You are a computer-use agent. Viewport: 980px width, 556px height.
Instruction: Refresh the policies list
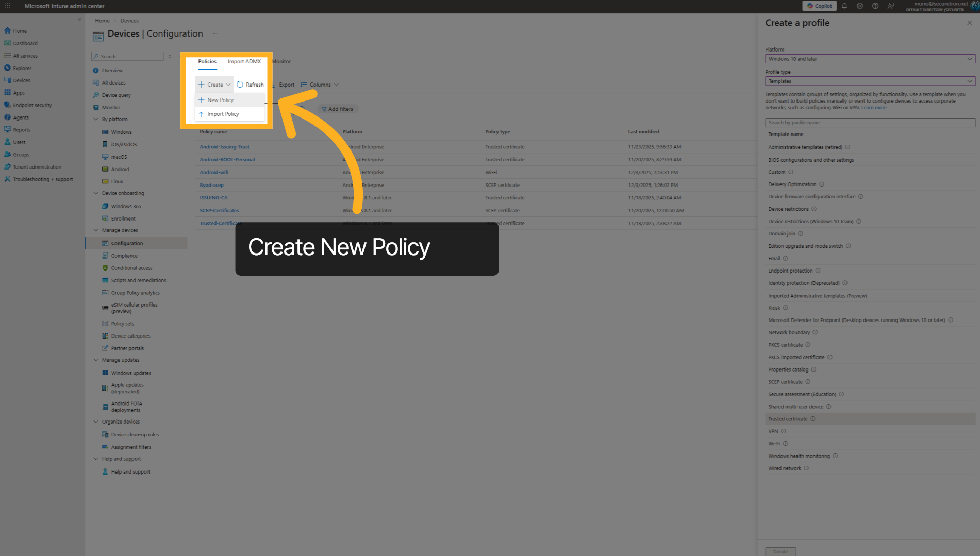(x=251, y=84)
